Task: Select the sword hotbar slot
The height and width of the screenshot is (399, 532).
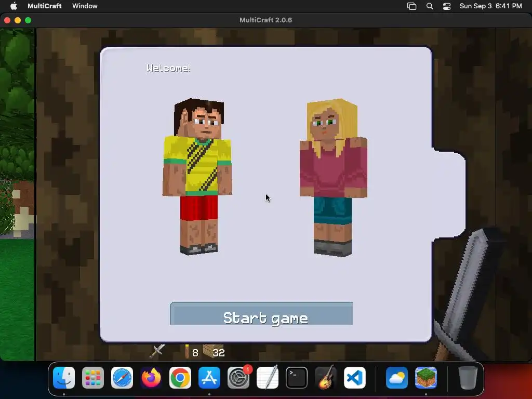Action: 157,352
